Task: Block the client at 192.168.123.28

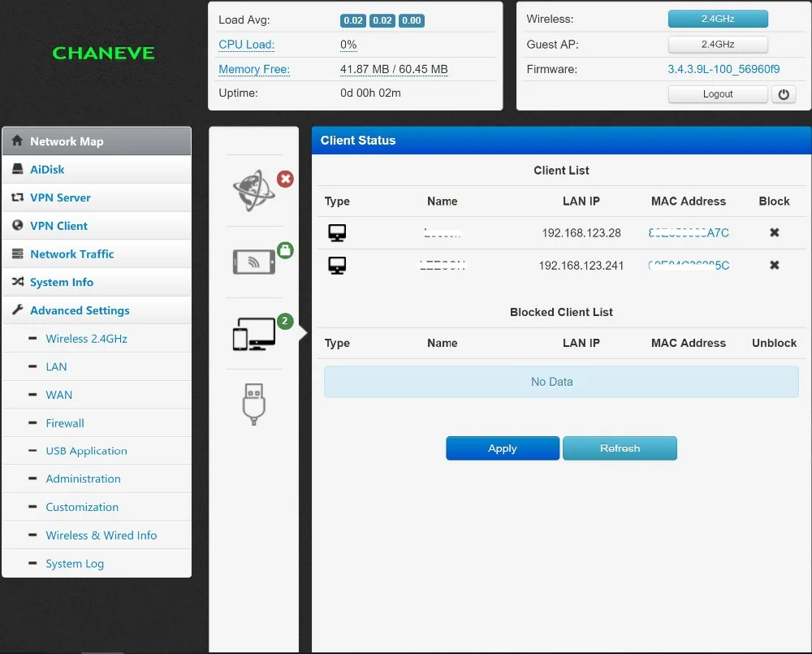Action: click(x=774, y=232)
